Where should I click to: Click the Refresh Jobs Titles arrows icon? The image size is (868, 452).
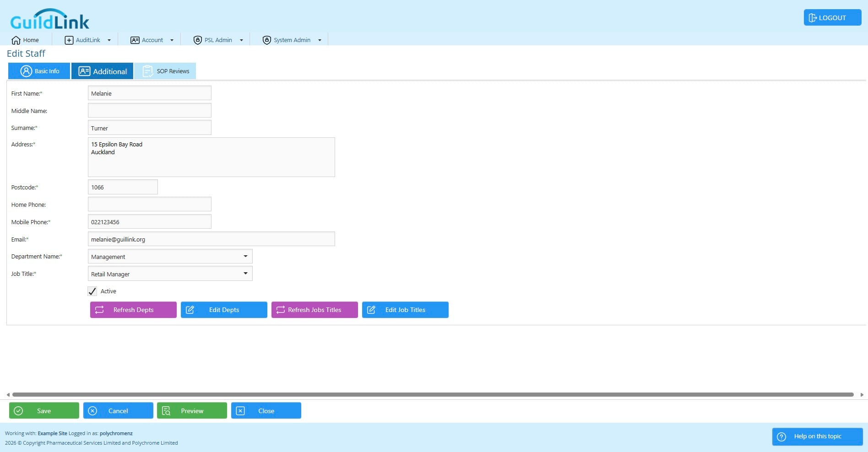click(281, 310)
